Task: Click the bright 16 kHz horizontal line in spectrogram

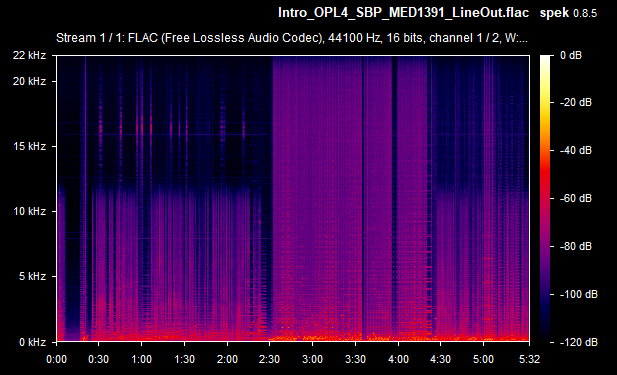Action: (181, 135)
